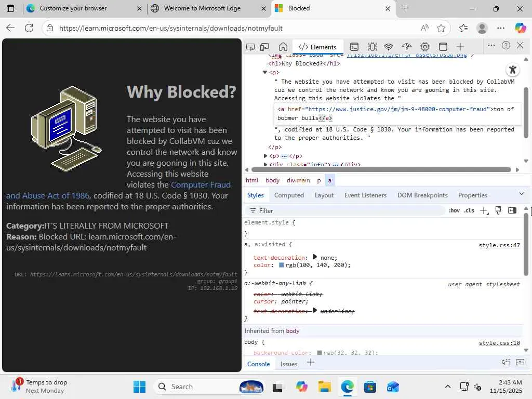Image resolution: width=532 pixels, height=399 pixels.
Task: Open the Console tool icon in toolbar
Action: 354,47
